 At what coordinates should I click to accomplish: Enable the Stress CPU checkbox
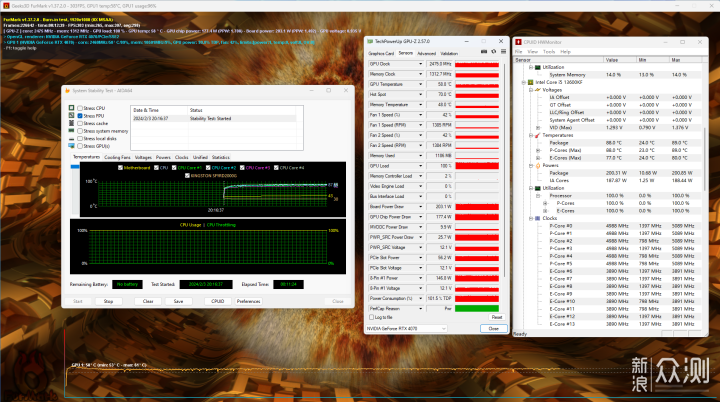tap(80, 108)
